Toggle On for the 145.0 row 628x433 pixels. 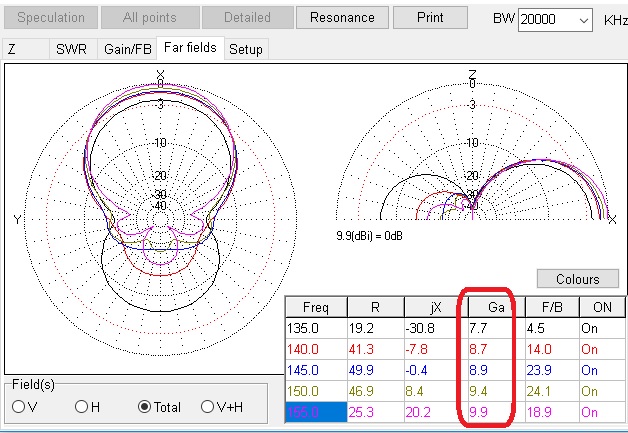click(602, 370)
